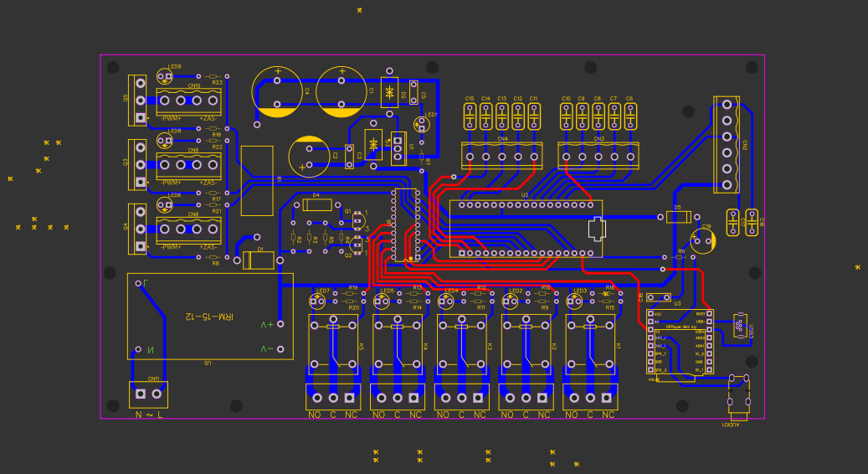Select electrolytic capacitor C1

tap(342, 92)
